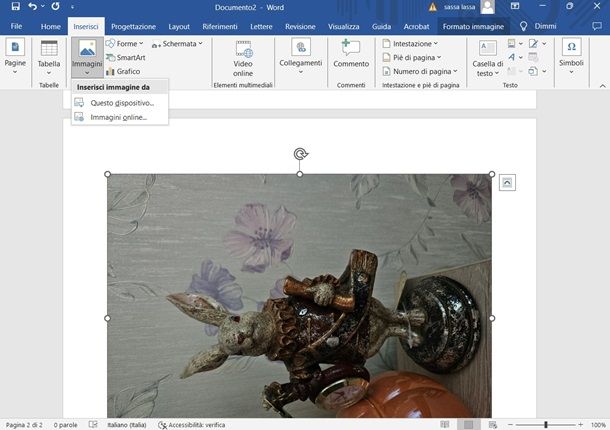The width and height of the screenshot is (610, 430).
Task: Switch to print layout view
Action: 468,425
